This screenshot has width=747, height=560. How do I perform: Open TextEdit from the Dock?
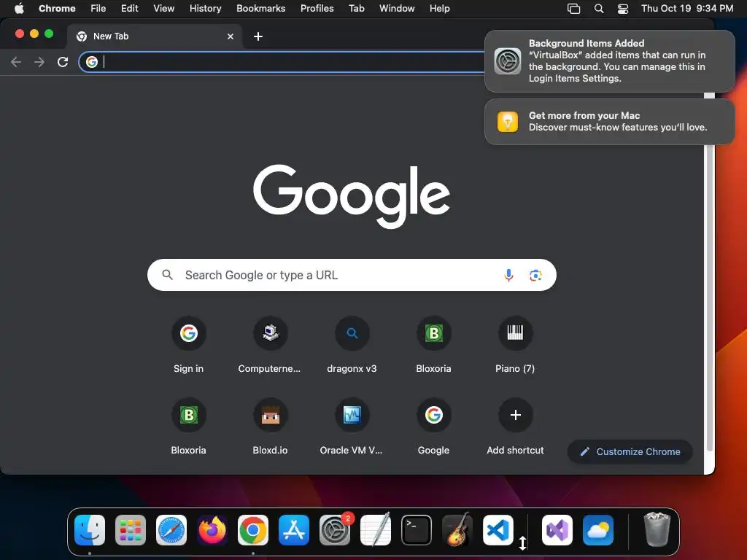376,530
